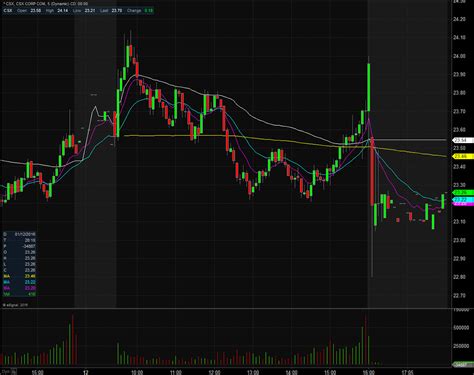Image resolution: width=474 pixels, height=375 pixels.
Task: Click the white 23.54 price marker
Action: [x=462, y=140]
